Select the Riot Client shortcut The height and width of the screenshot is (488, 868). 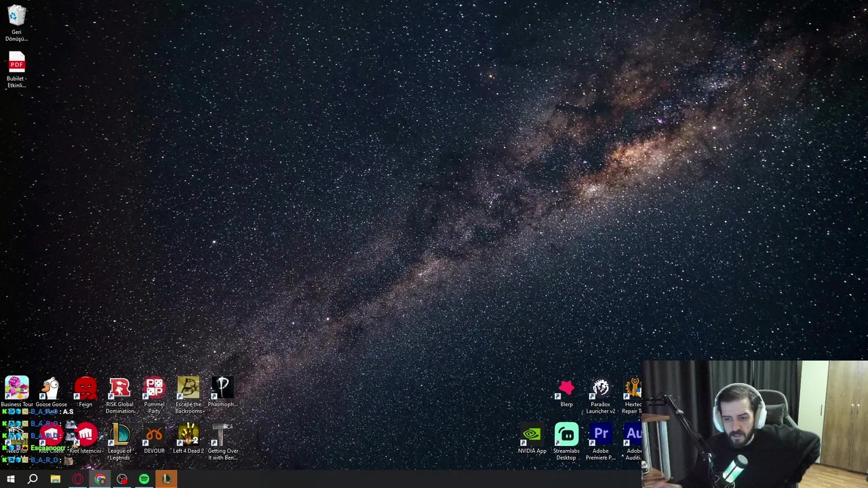click(51, 439)
